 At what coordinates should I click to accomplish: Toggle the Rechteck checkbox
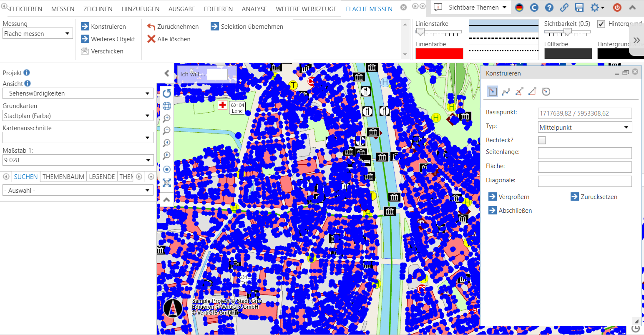[542, 141]
